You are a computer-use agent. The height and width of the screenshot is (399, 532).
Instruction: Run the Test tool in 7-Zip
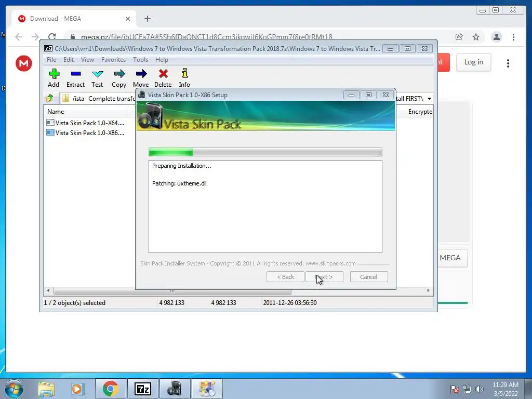click(97, 78)
